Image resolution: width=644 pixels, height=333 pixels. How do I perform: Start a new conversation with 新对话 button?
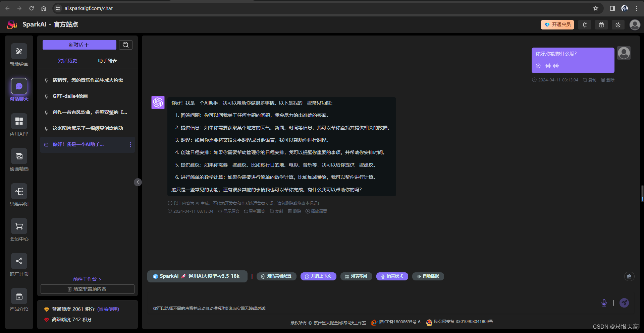click(79, 45)
